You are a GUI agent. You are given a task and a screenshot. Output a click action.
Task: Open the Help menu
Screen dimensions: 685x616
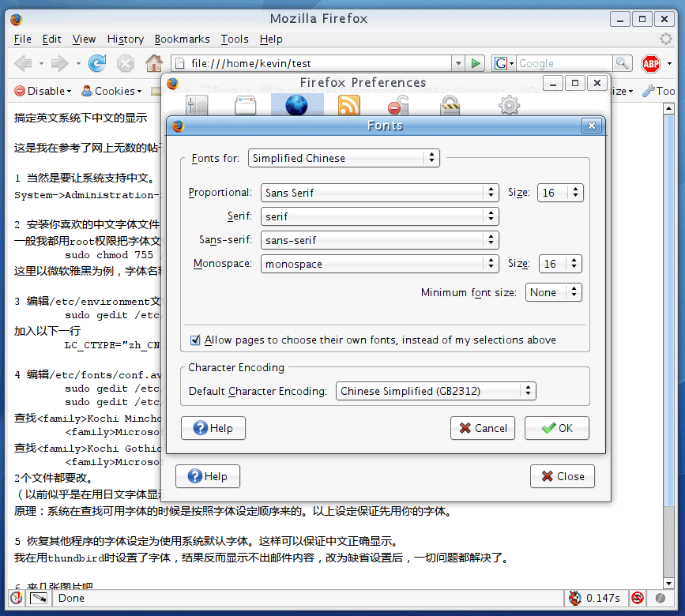[271, 39]
